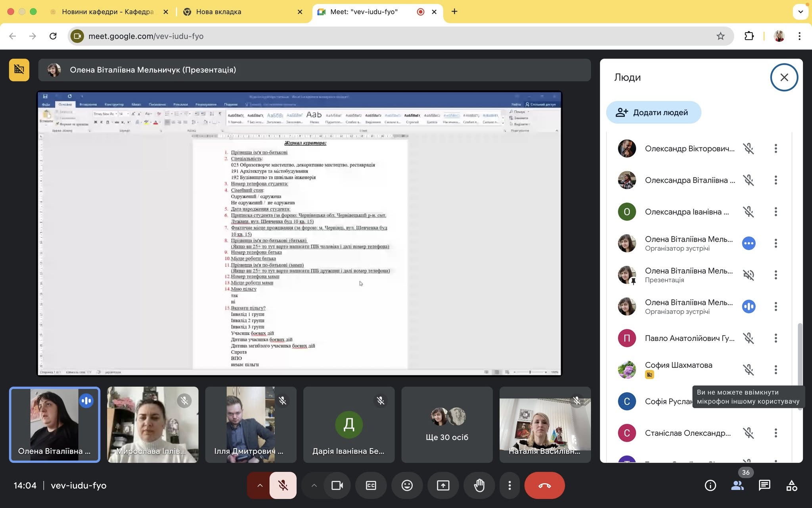Toggle the camera in the bottom bar
Screen dimensions: 812x508
[x=337, y=485]
